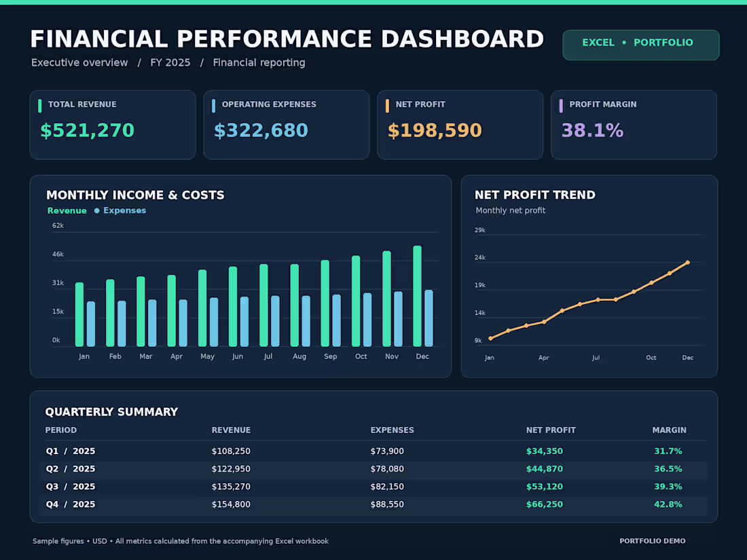
Task: Click the Revenue legend label
Action: (x=67, y=210)
